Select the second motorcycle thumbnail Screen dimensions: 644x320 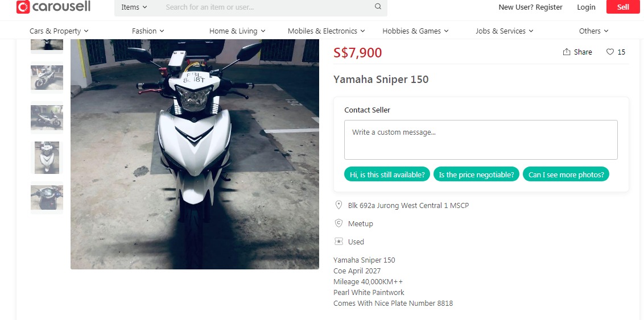click(47, 77)
